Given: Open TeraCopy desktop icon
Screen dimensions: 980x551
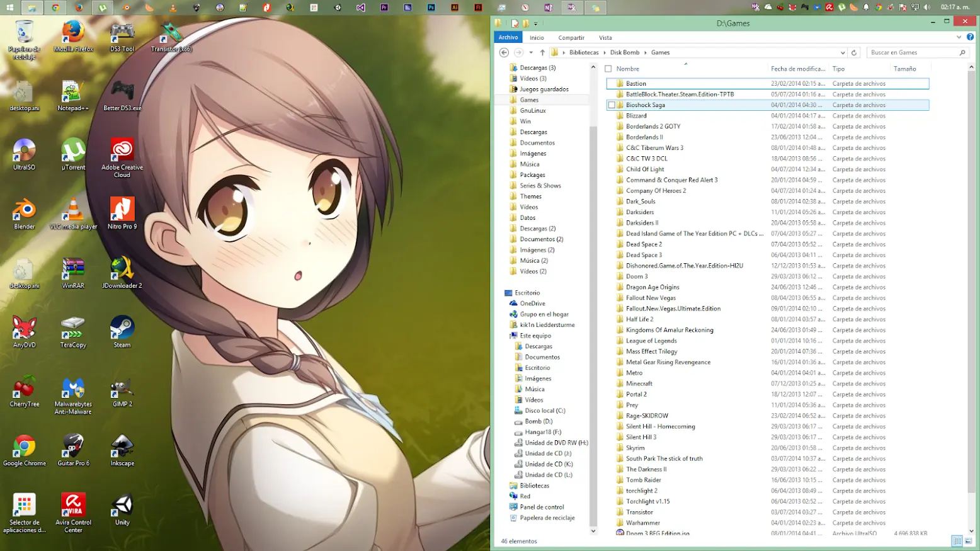Looking at the screenshot, I should 73,332.
